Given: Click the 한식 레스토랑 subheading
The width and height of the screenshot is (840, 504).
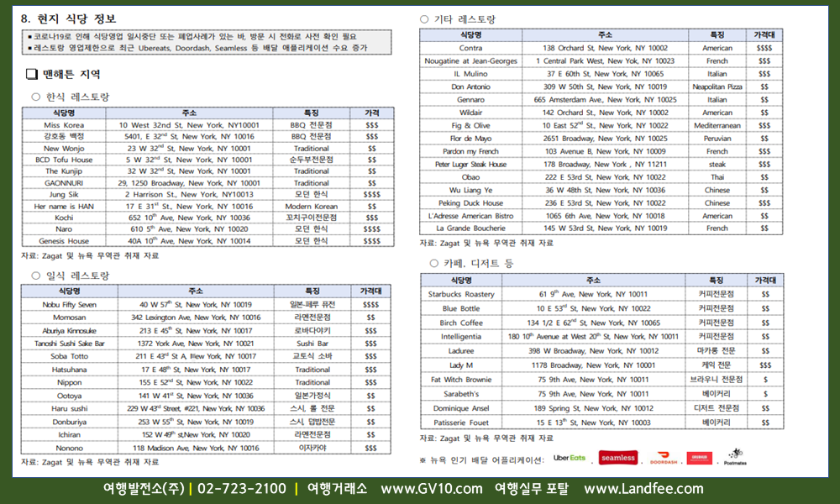Looking at the screenshot, I should (x=77, y=97).
